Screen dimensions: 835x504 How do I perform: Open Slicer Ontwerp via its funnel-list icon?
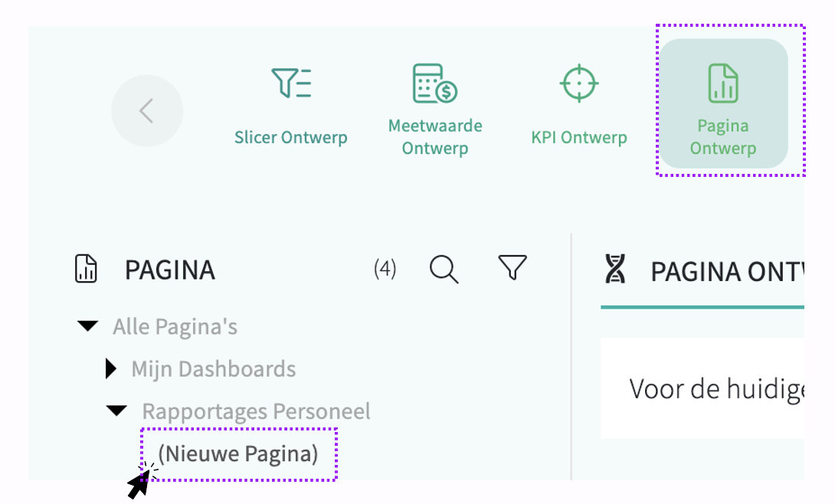click(x=291, y=83)
